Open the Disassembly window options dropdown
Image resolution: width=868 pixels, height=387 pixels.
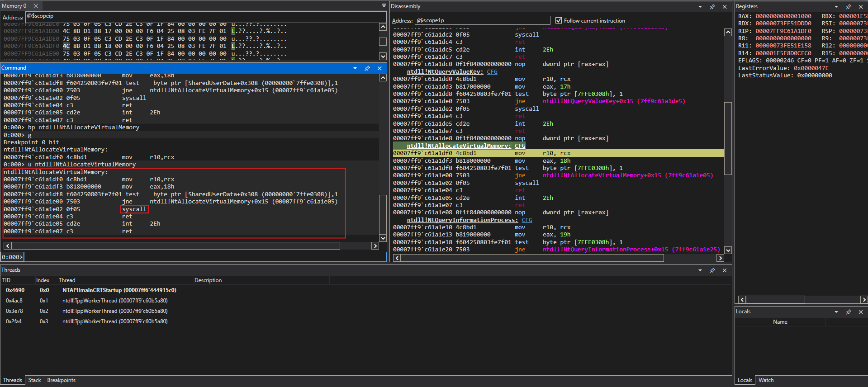(700, 7)
